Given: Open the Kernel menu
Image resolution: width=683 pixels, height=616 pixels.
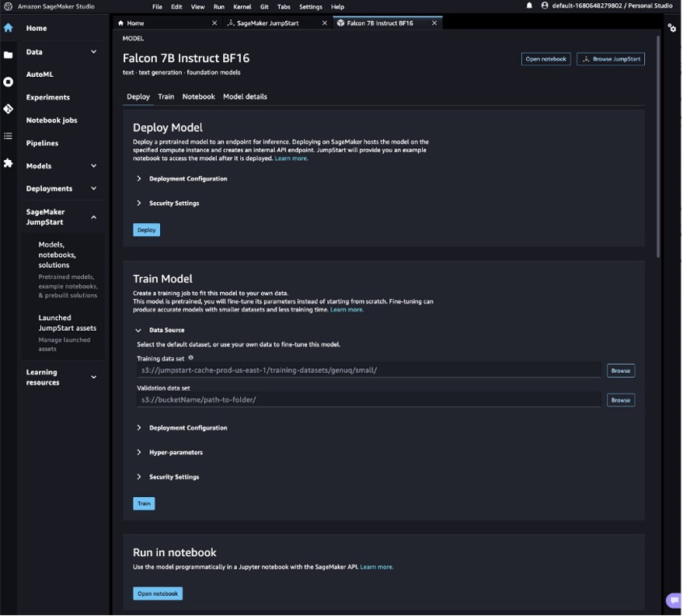Looking at the screenshot, I should pyautogui.click(x=242, y=6).
